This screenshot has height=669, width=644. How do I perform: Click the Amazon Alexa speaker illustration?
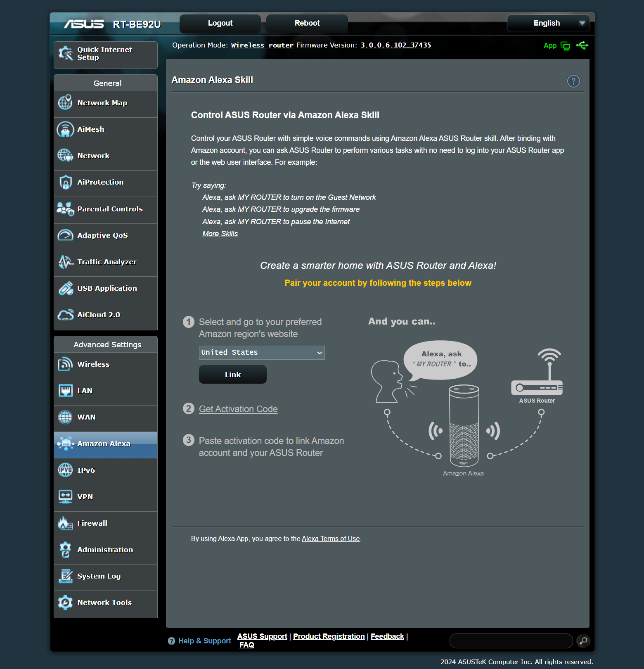tap(464, 426)
